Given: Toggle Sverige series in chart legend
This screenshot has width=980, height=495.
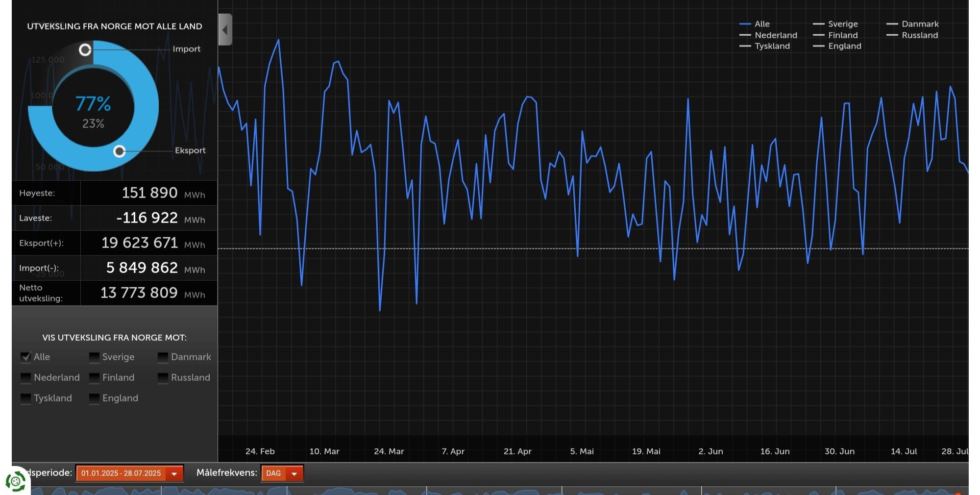Looking at the screenshot, I should tap(835, 24).
